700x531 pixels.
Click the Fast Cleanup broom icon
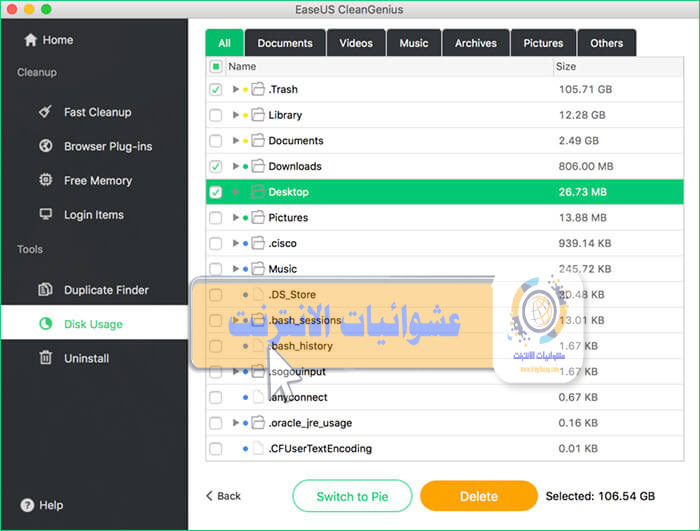[x=45, y=112]
